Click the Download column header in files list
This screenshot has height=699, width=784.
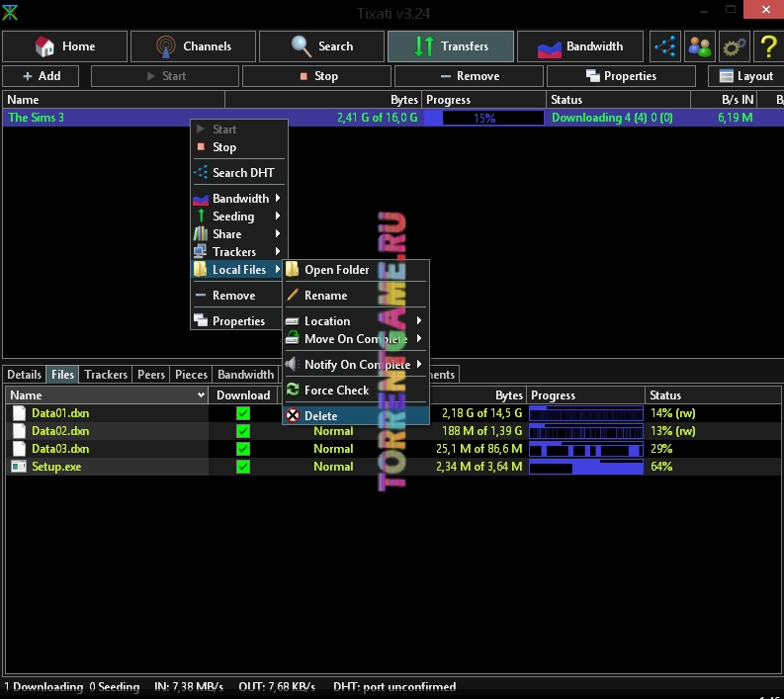(243, 395)
